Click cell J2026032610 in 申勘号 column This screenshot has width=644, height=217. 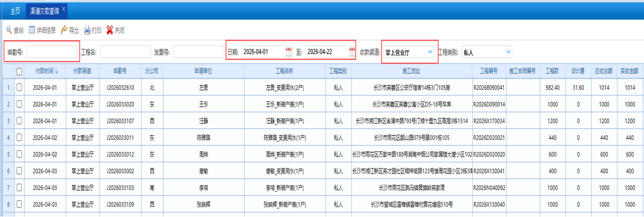coord(120,88)
